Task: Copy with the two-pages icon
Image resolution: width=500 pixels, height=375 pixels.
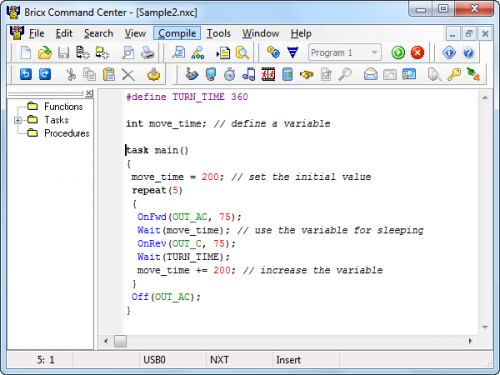Action: (x=89, y=74)
